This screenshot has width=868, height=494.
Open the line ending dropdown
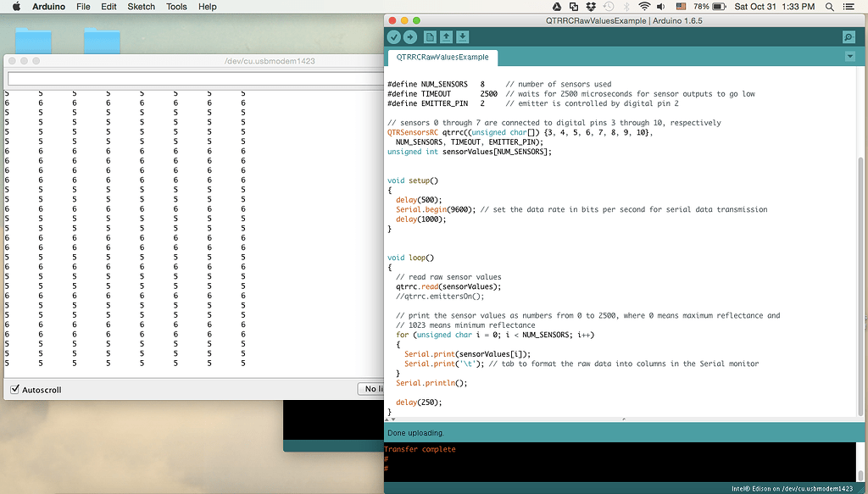click(371, 389)
